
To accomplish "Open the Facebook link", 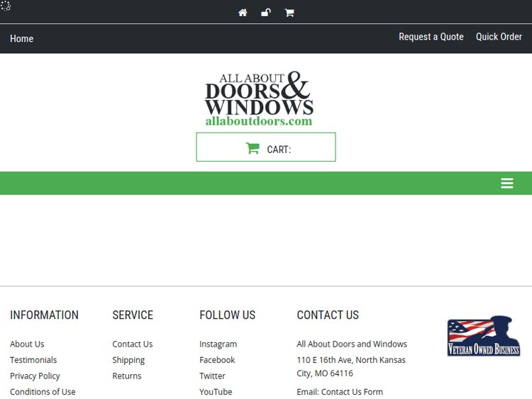I will point(217,360).
